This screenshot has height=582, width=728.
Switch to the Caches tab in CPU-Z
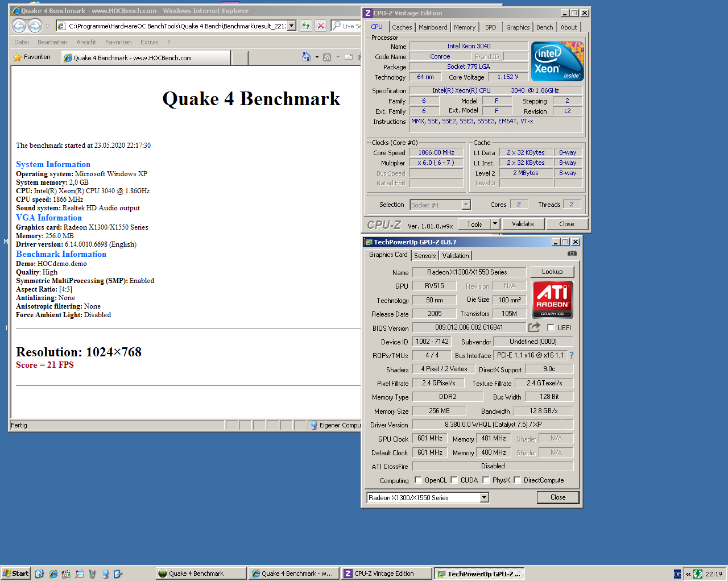[x=402, y=27]
